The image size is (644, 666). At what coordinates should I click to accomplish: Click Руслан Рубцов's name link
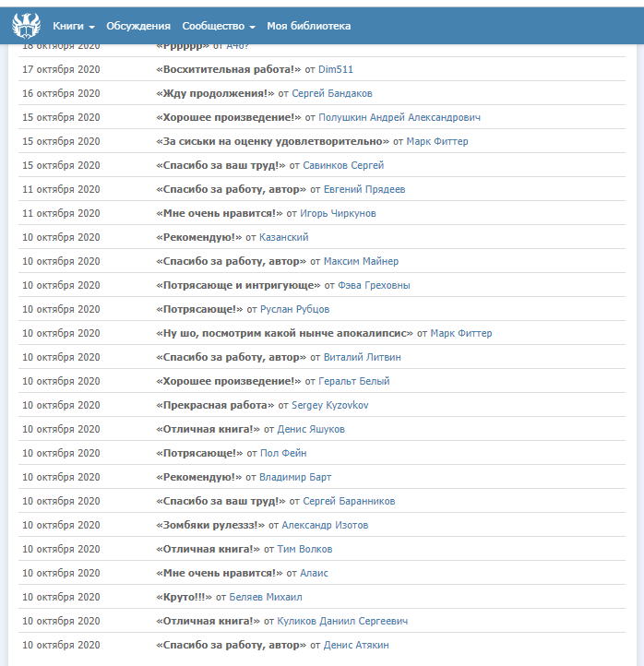(294, 309)
